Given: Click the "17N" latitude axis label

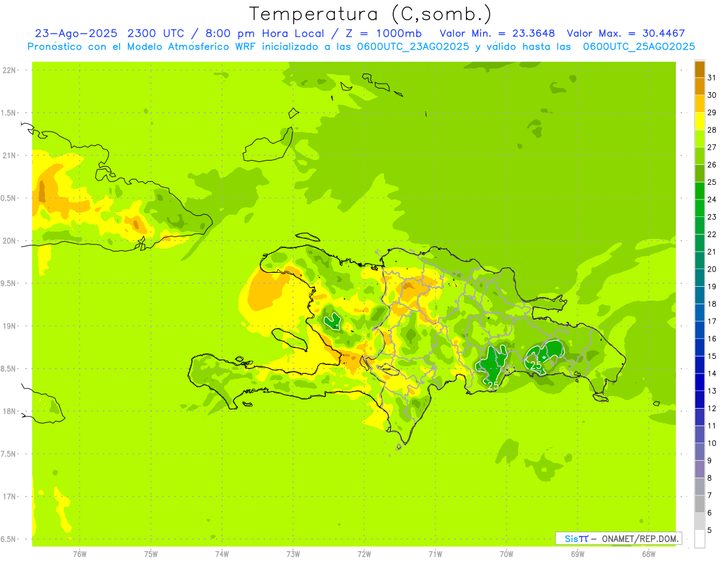Looking at the screenshot, I should (9, 497).
